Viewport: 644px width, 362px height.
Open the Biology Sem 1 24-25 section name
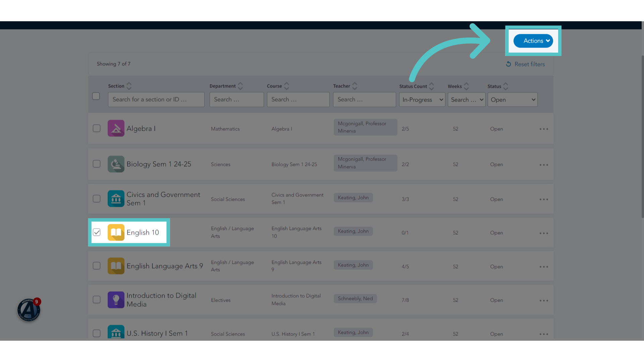click(159, 164)
